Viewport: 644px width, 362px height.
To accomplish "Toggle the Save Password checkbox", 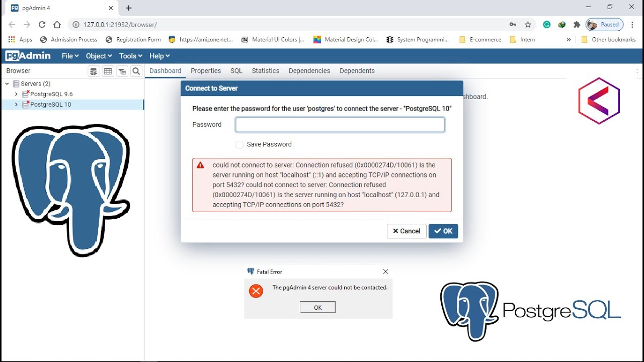I will tap(239, 144).
